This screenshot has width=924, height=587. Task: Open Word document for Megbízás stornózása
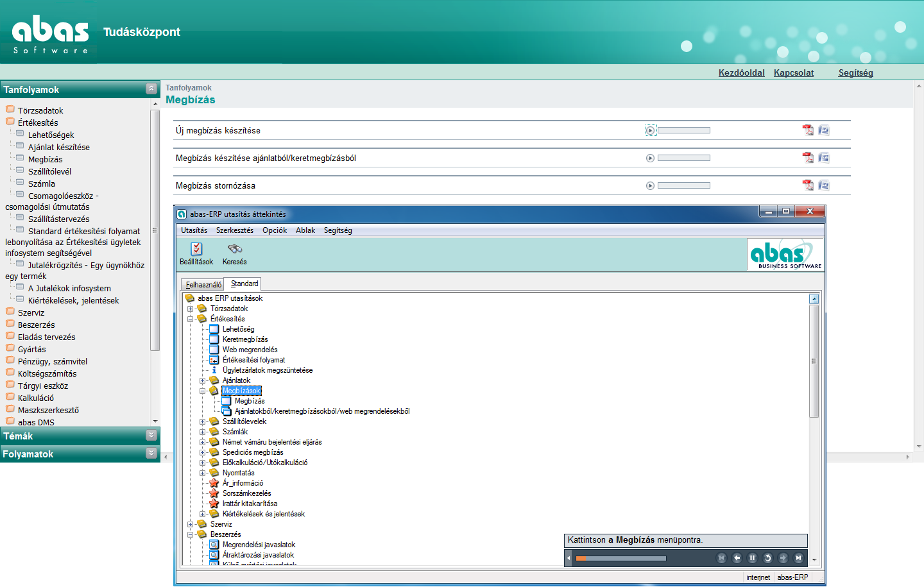point(824,185)
